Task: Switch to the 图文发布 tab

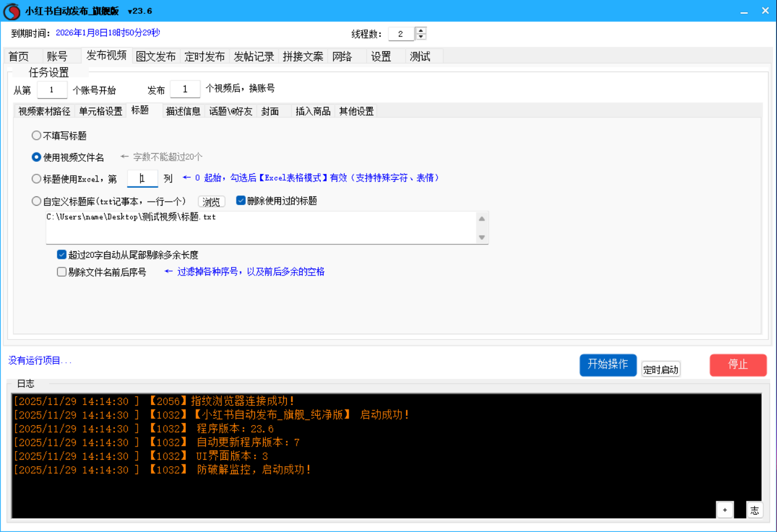Action: tap(156, 57)
